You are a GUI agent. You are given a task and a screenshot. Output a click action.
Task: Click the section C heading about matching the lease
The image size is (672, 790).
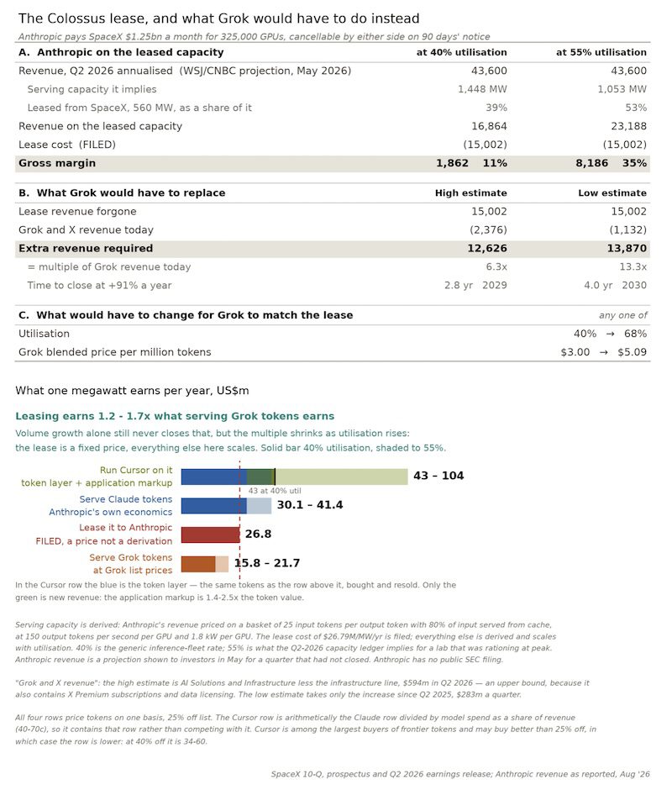pyautogui.click(x=186, y=315)
